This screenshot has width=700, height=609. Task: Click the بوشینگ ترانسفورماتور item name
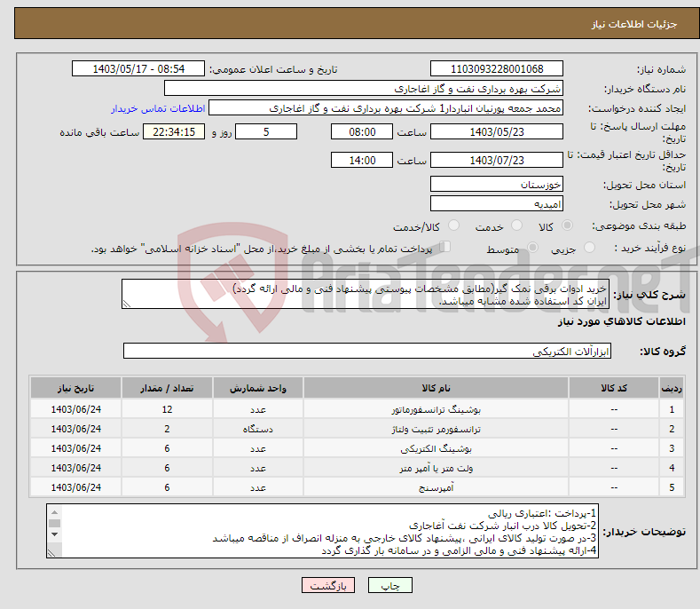[x=436, y=409]
